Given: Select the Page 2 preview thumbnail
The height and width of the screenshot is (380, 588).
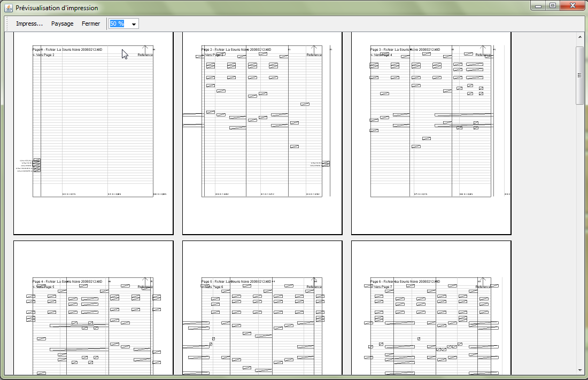Looking at the screenshot, I should (x=262, y=133).
